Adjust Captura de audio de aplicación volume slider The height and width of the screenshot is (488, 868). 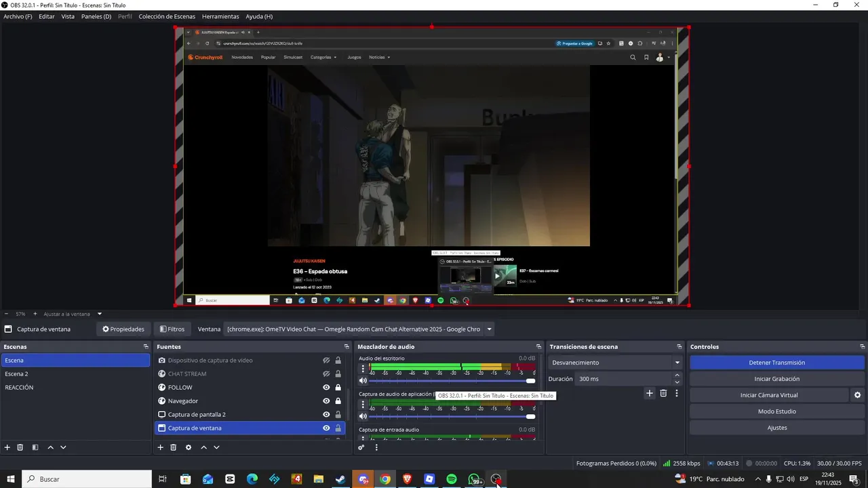tap(453, 416)
